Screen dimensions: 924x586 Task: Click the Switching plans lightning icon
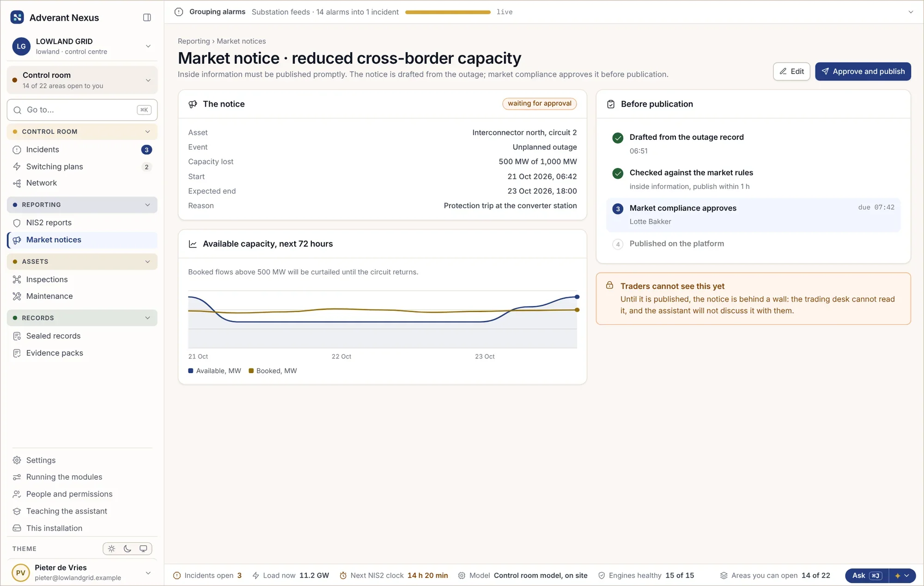point(17,167)
